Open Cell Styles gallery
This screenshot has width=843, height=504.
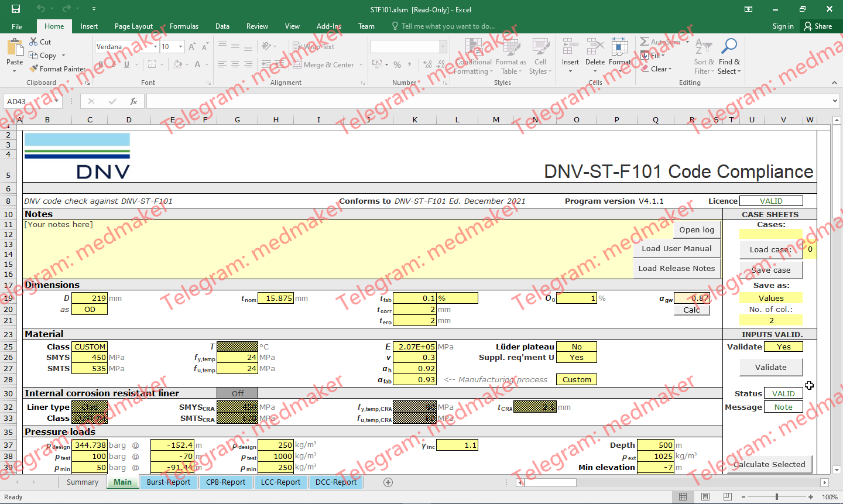(x=540, y=57)
